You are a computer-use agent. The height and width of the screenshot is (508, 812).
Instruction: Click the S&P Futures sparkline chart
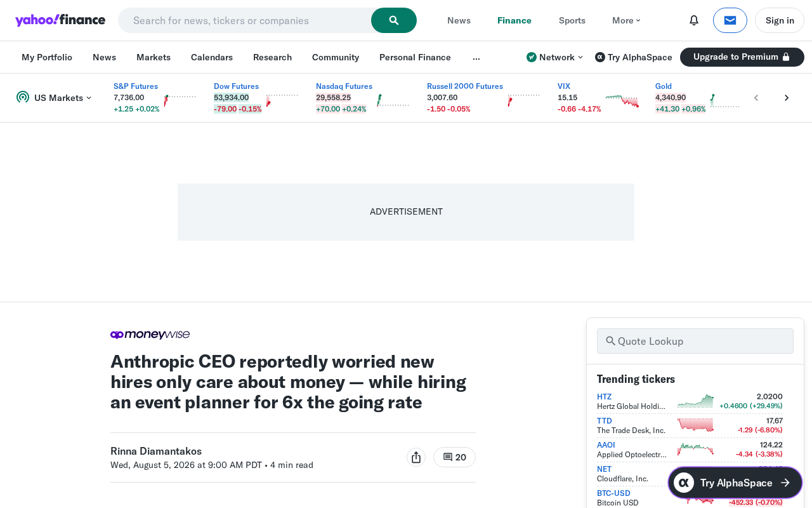coord(180,100)
